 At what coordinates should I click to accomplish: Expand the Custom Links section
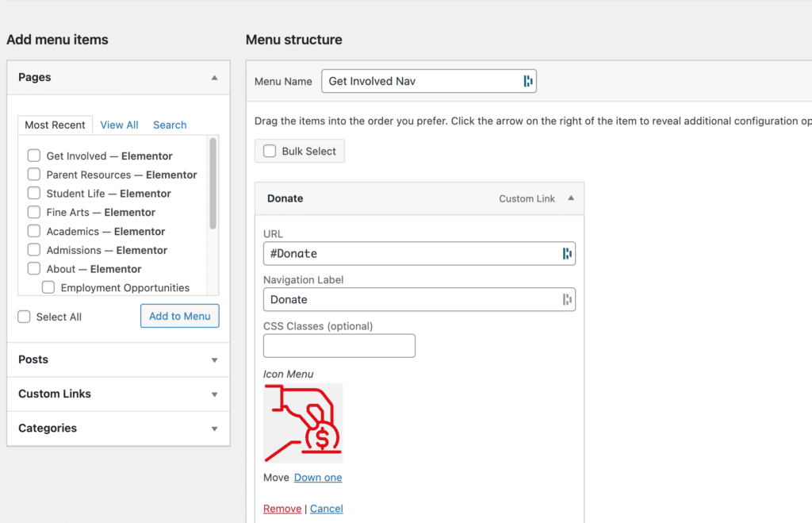pyautogui.click(x=214, y=394)
